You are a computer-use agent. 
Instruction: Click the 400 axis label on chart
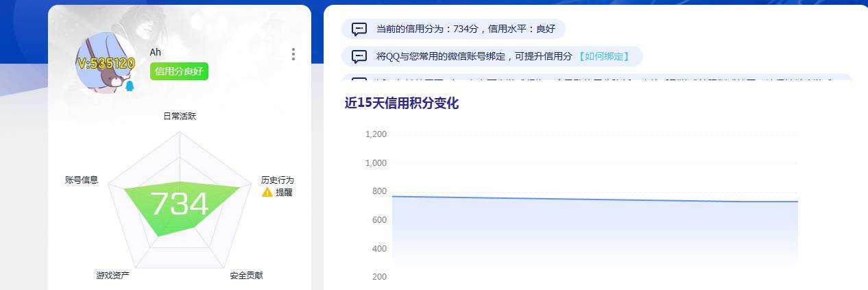(x=380, y=249)
